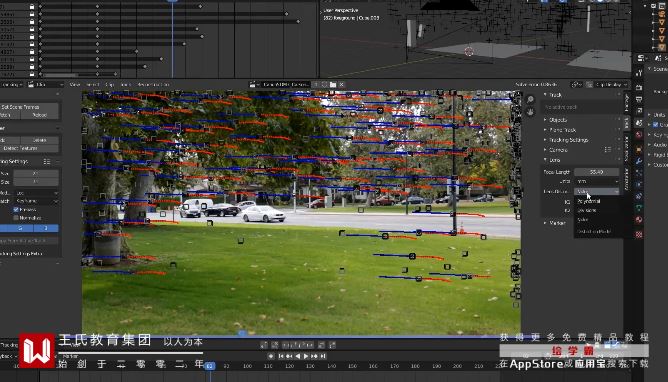Click the play reverse button in timeline

coord(298,356)
